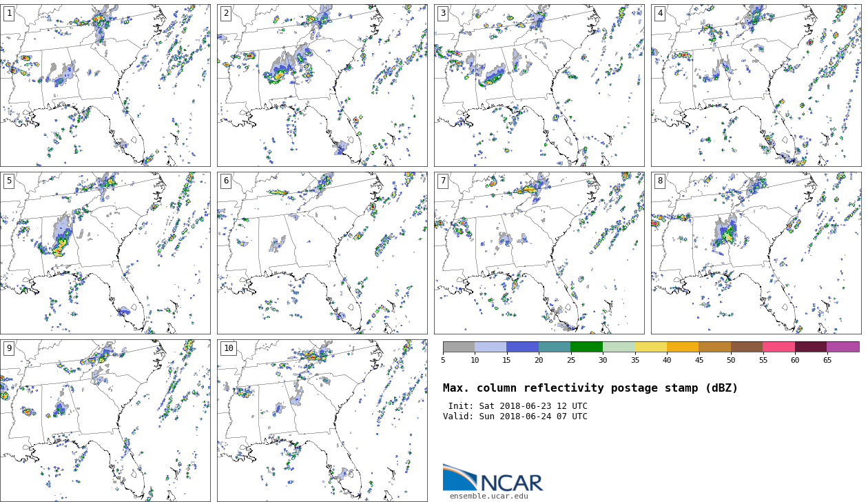
Task: Click the orange 40-45 dBZ swatch
Action: coord(683,347)
